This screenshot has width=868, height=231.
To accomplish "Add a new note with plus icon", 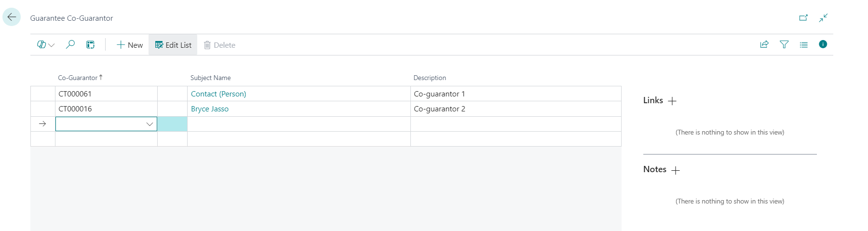I will point(676,170).
